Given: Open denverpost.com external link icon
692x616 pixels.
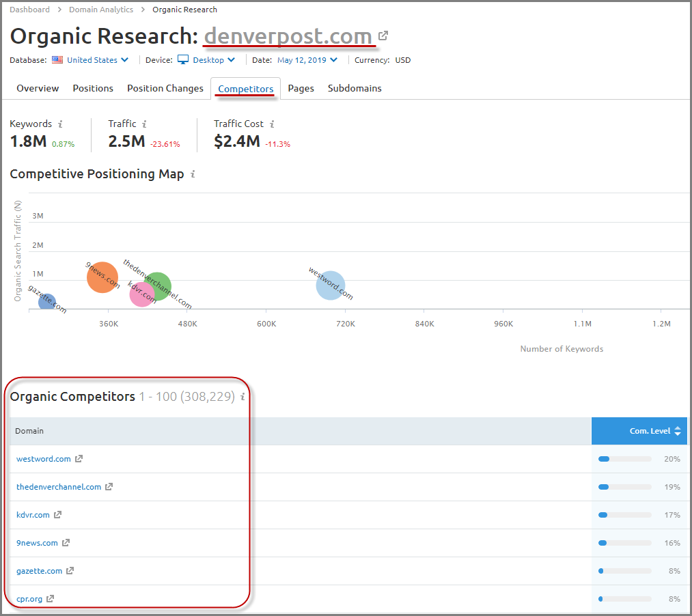Looking at the screenshot, I should click(383, 36).
